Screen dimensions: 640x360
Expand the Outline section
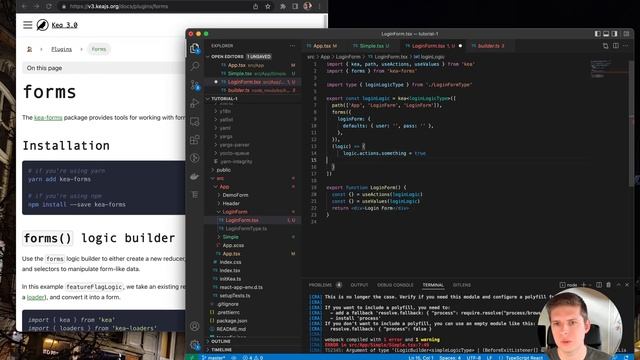(x=253, y=341)
